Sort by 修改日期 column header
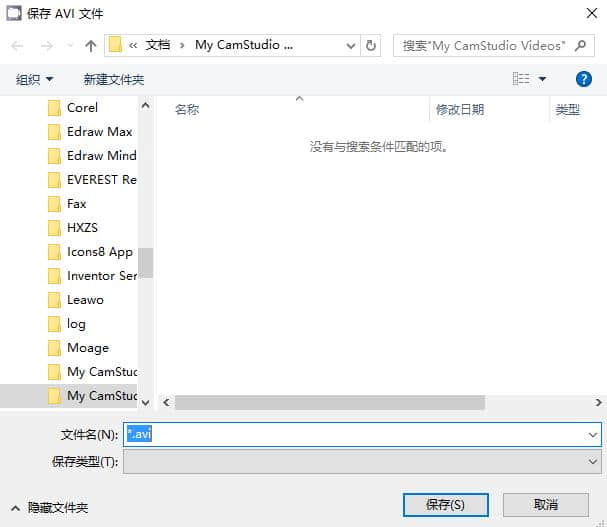Screen dimensions: 607x527 (x=460, y=110)
